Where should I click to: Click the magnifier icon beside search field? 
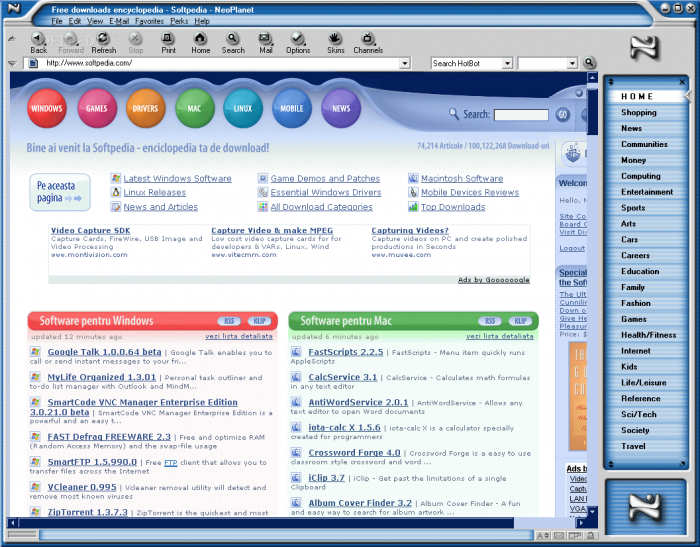click(589, 63)
